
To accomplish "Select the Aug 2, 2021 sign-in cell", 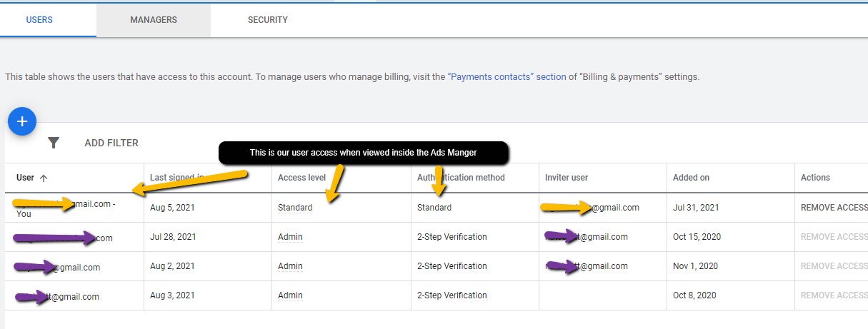I will (x=172, y=266).
